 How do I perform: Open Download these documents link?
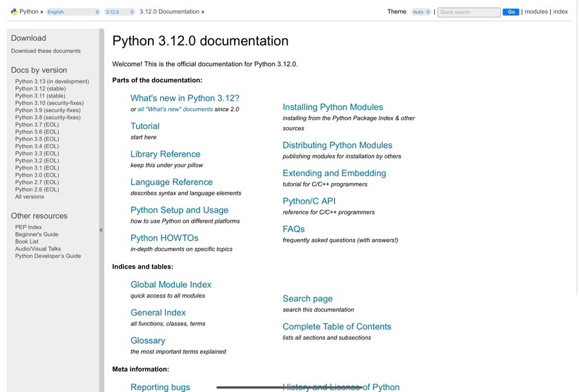(46, 51)
